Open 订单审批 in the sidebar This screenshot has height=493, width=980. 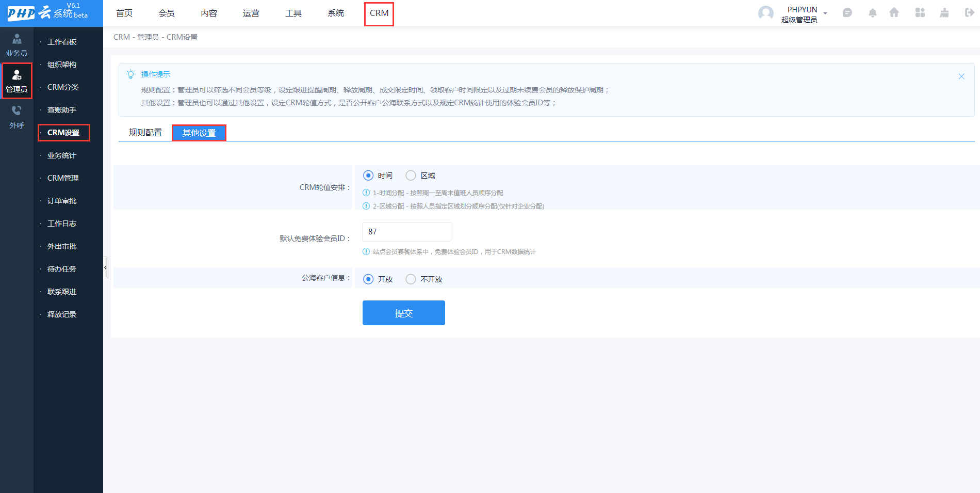click(x=62, y=201)
